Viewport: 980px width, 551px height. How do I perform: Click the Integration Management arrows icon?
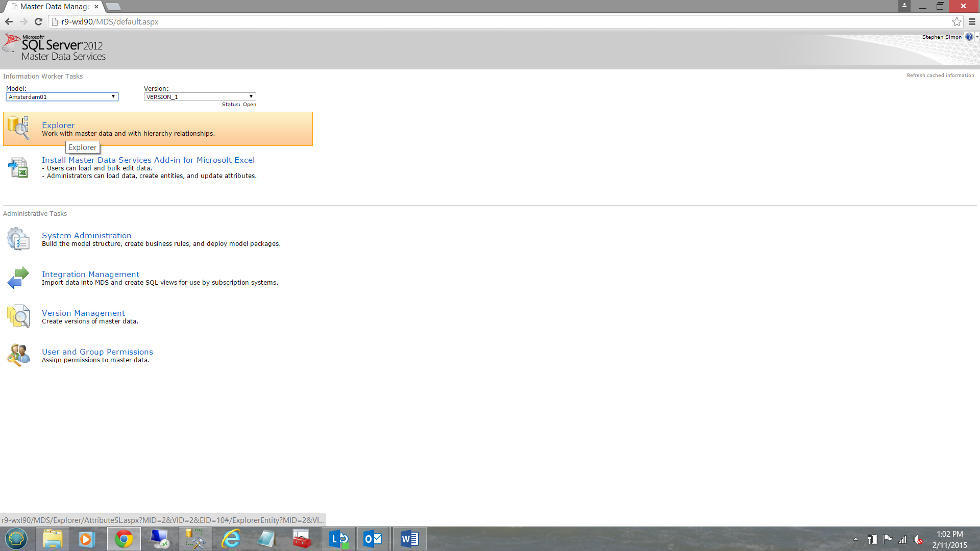pos(18,278)
